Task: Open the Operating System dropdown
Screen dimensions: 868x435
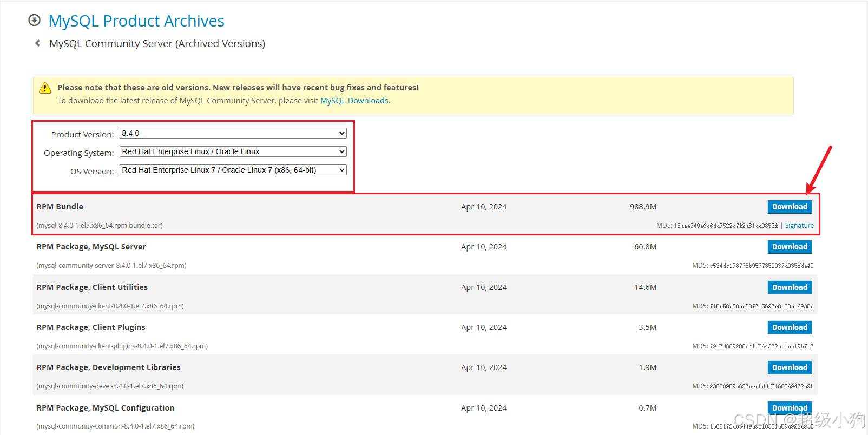Action: tap(233, 151)
